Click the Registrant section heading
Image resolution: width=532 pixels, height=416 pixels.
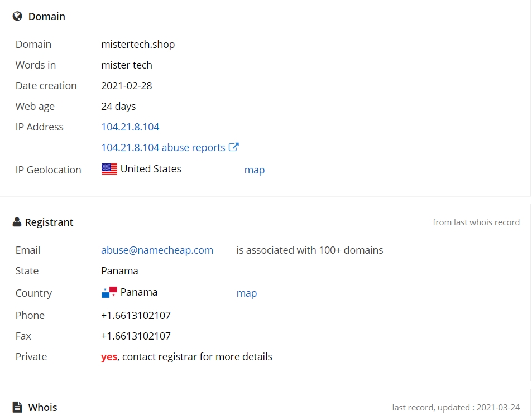click(49, 222)
